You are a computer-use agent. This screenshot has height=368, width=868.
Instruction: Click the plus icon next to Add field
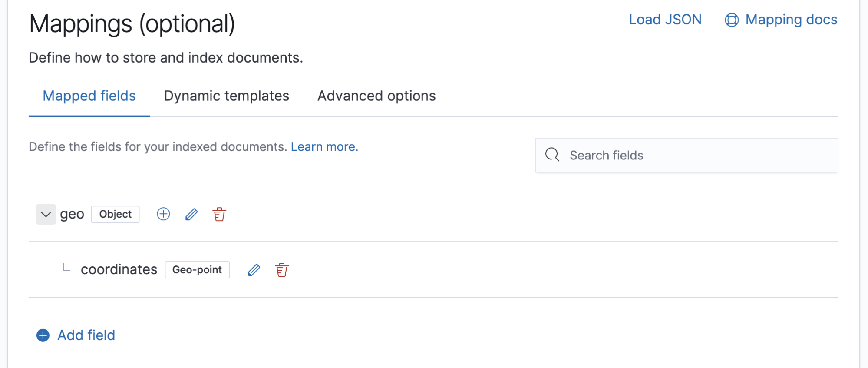(42, 335)
